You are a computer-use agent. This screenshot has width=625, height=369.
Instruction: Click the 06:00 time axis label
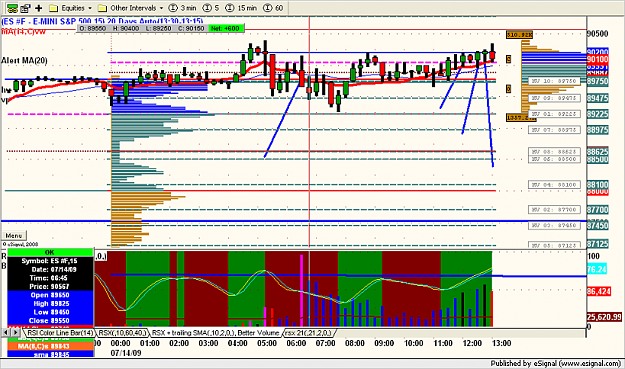click(296, 343)
